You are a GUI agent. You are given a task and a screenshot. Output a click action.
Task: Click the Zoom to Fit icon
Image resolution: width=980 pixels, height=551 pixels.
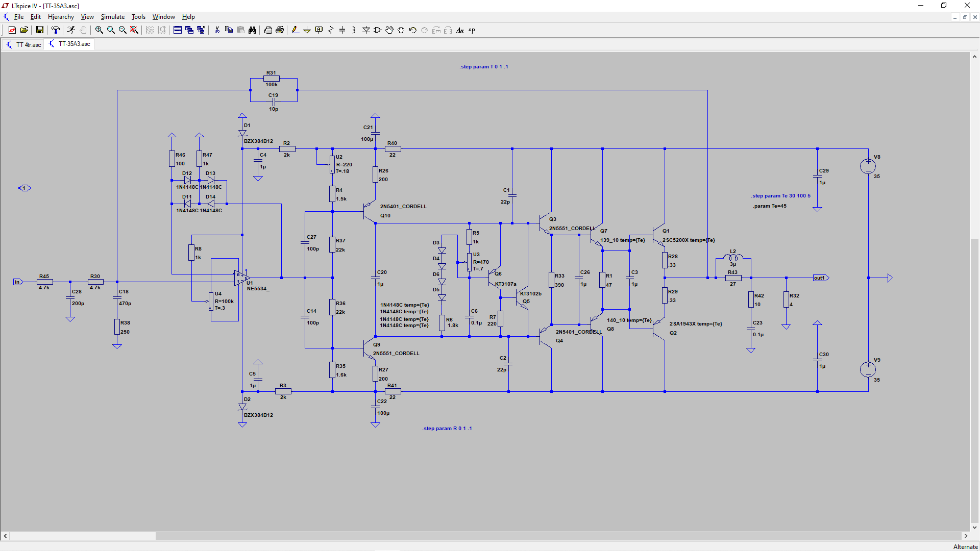click(x=134, y=30)
